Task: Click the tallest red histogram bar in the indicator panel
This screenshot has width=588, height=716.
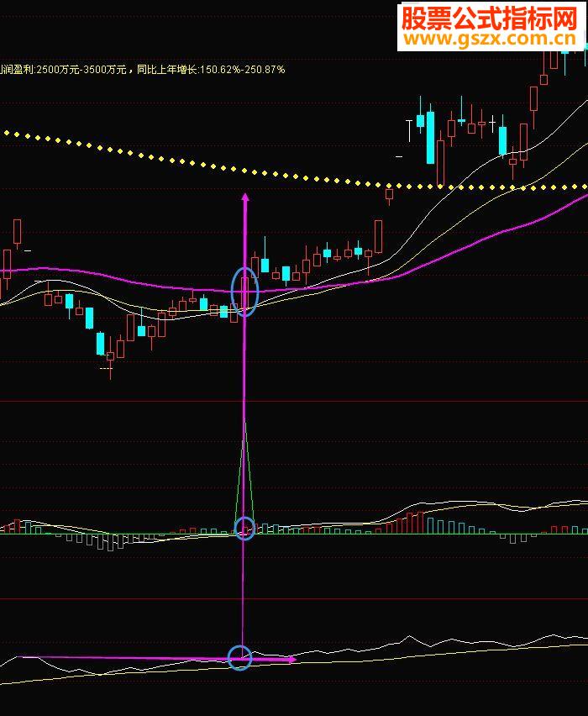Action: (x=420, y=523)
